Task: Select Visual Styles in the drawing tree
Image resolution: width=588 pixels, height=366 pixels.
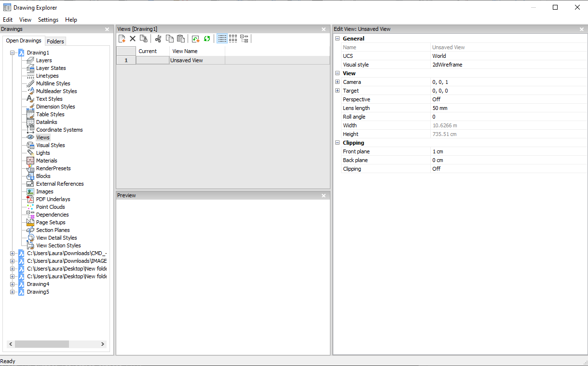Action: pos(50,145)
